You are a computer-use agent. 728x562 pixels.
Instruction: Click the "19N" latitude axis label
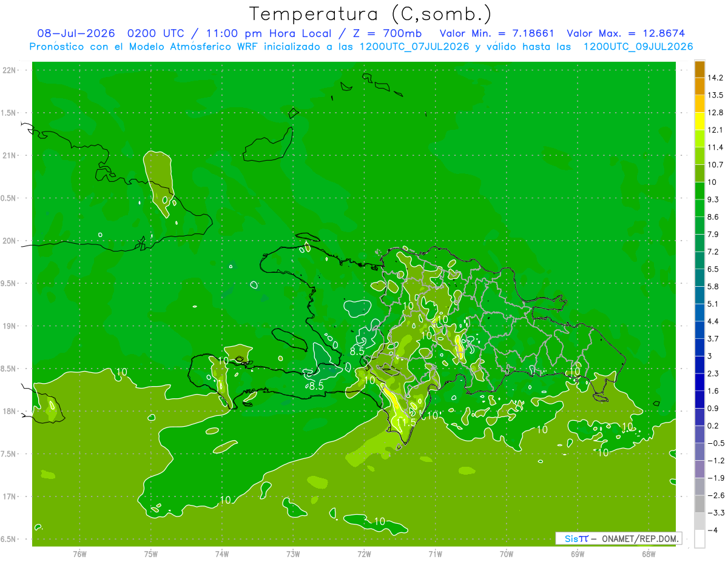pyautogui.click(x=9, y=326)
